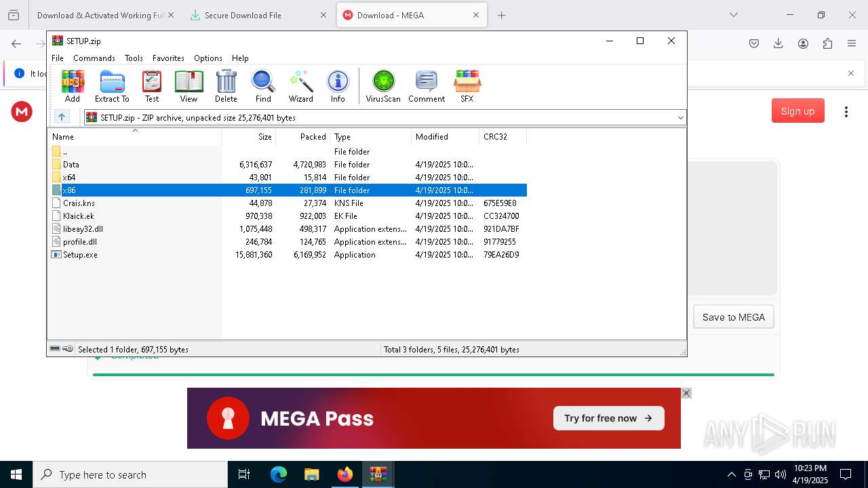Open the Find magnifier tool
The image size is (868, 488).
click(x=263, y=86)
